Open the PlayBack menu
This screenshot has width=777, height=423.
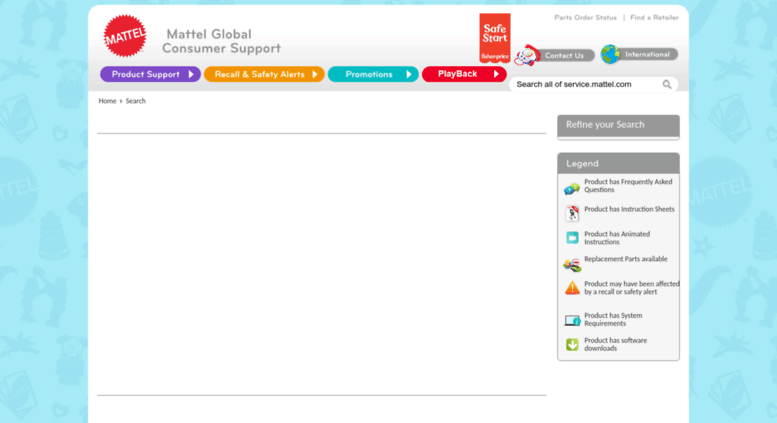click(x=464, y=74)
